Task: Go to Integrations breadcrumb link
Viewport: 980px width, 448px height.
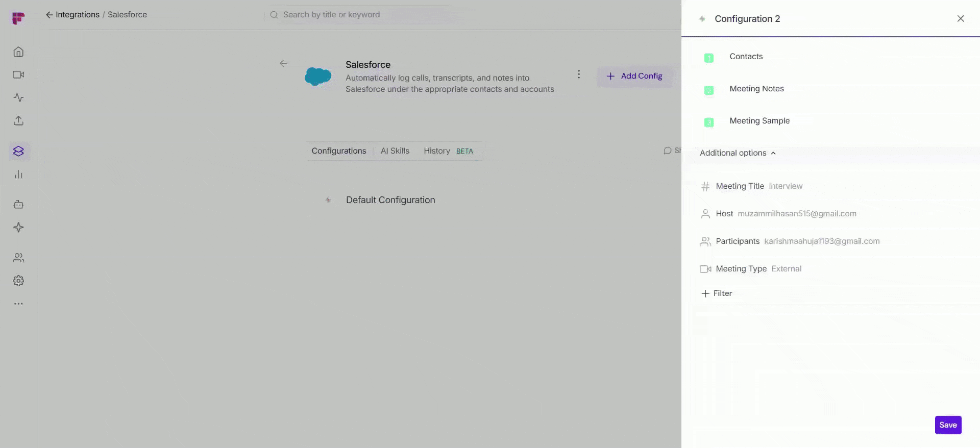Action: 78,15
